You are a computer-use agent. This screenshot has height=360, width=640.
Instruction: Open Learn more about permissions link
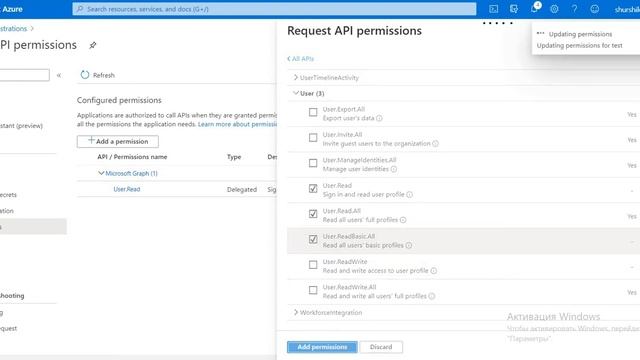[x=237, y=124]
